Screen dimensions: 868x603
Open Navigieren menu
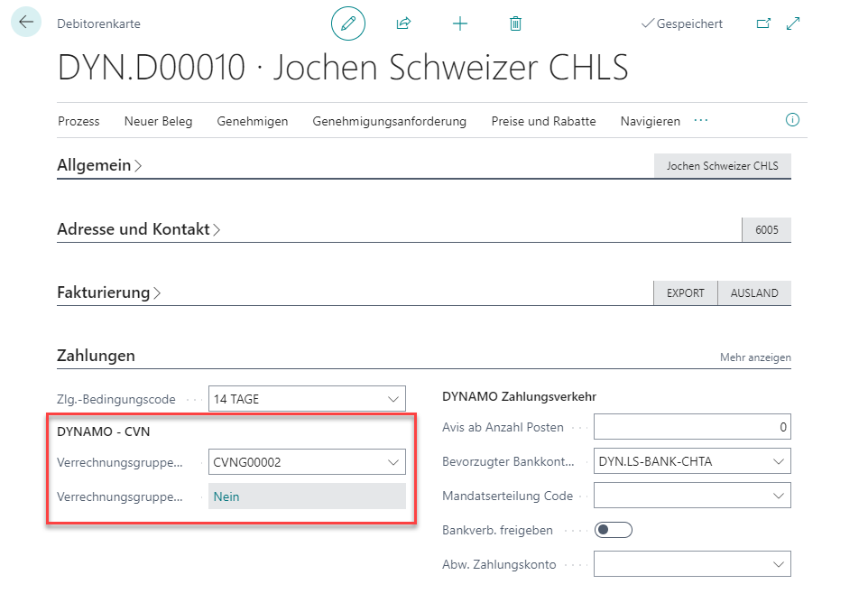651,121
